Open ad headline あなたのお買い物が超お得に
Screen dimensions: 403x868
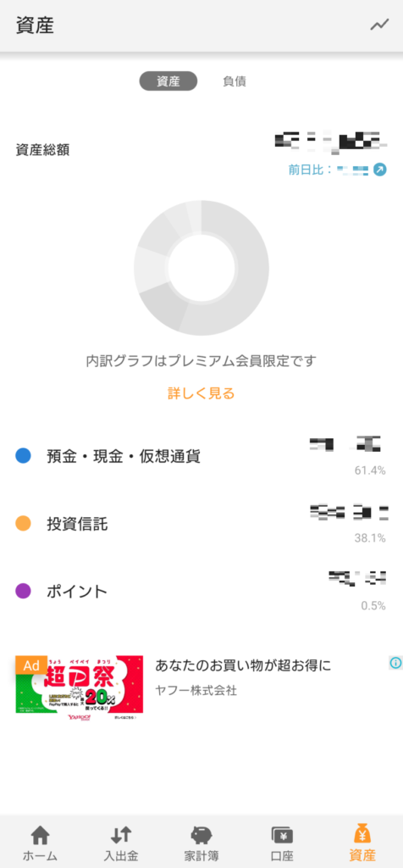click(x=243, y=665)
